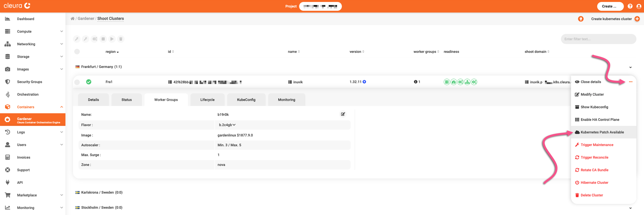Viewport: 644px width, 215px height.
Task: Click the help question mark icon
Action: click(630, 6)
